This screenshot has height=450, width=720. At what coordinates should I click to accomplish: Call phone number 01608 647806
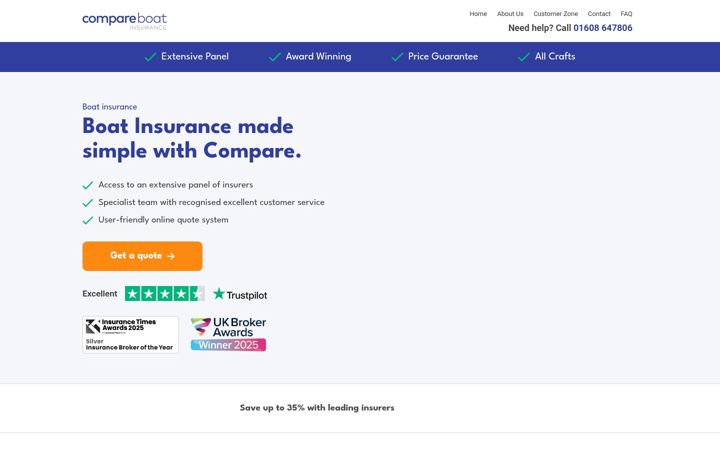[x=603, y=28]
